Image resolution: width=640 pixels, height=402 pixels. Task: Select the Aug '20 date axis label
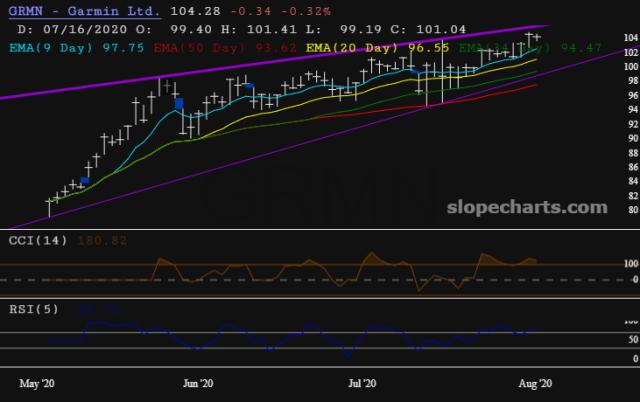(535, 384)
